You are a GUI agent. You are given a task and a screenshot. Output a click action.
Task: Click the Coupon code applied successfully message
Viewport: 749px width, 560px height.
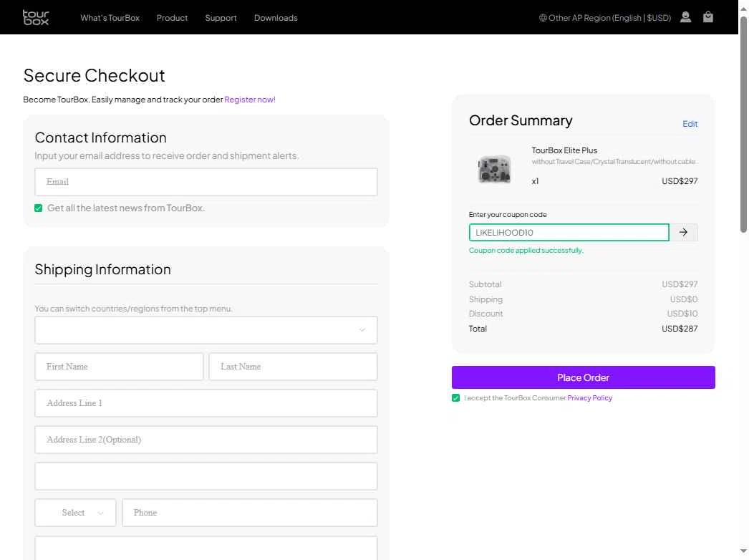[x=526, y=251]
